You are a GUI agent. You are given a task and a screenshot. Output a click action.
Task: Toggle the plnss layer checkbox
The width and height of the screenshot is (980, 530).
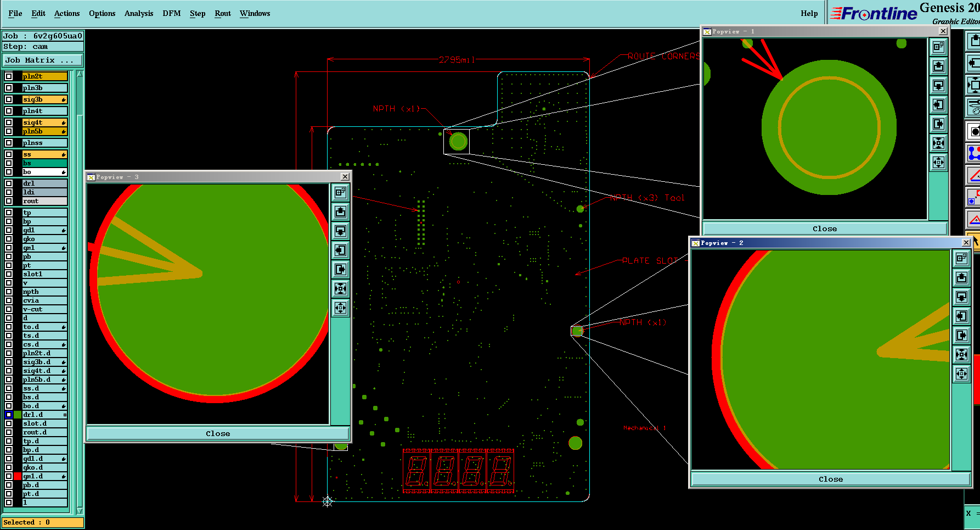coord(9,143)
